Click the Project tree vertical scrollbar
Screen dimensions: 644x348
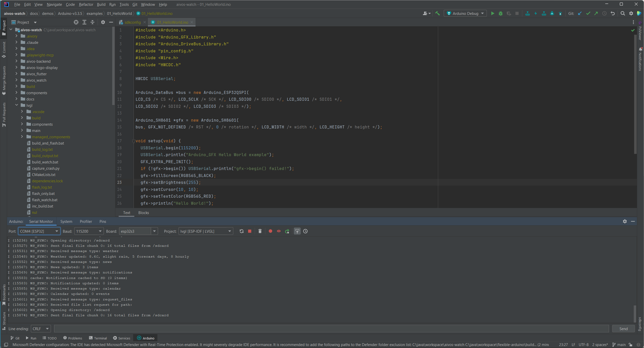pos(113,66)
